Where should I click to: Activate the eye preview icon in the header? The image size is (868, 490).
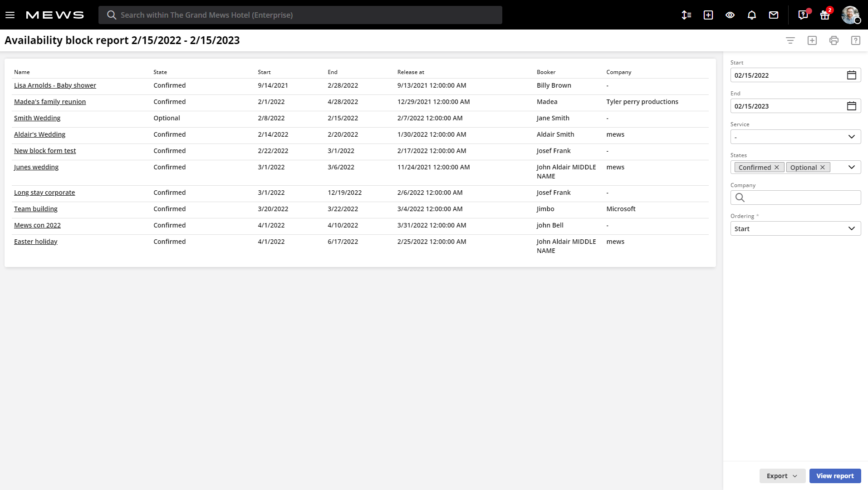click(x=730, y=15)
